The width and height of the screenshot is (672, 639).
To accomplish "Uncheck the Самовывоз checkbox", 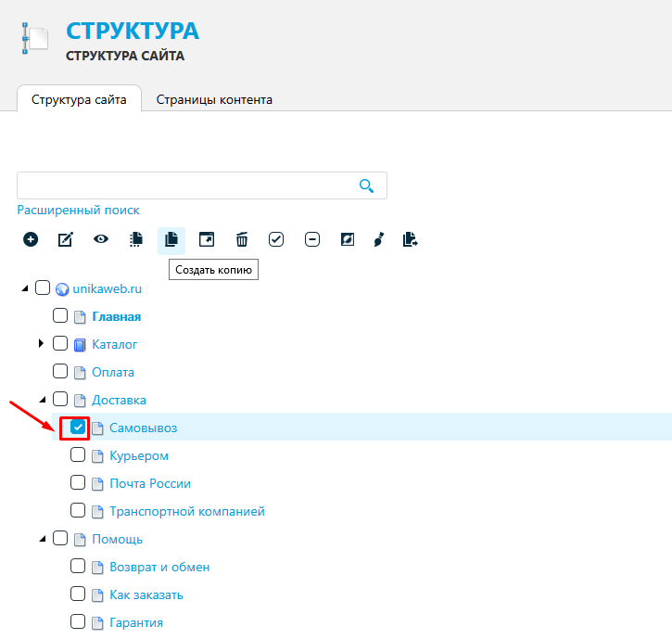I will [78, 427].
